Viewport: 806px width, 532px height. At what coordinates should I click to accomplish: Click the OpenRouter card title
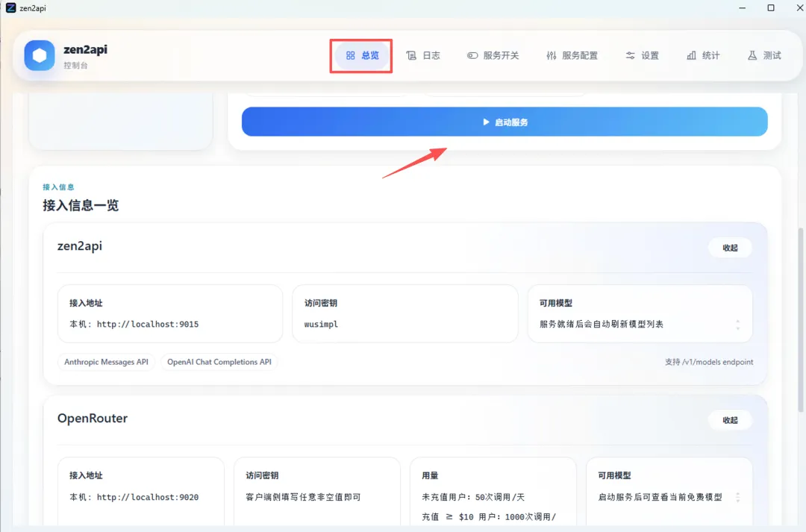point(93,418)
